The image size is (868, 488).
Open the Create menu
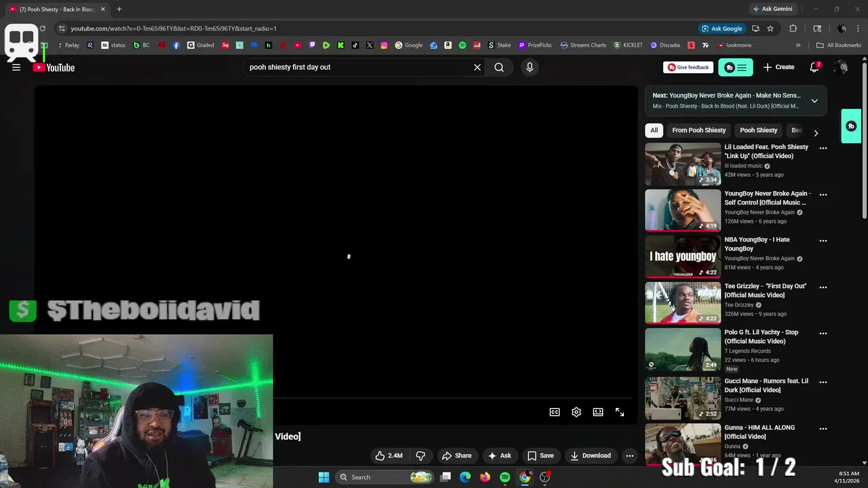[x=778, y=67]
